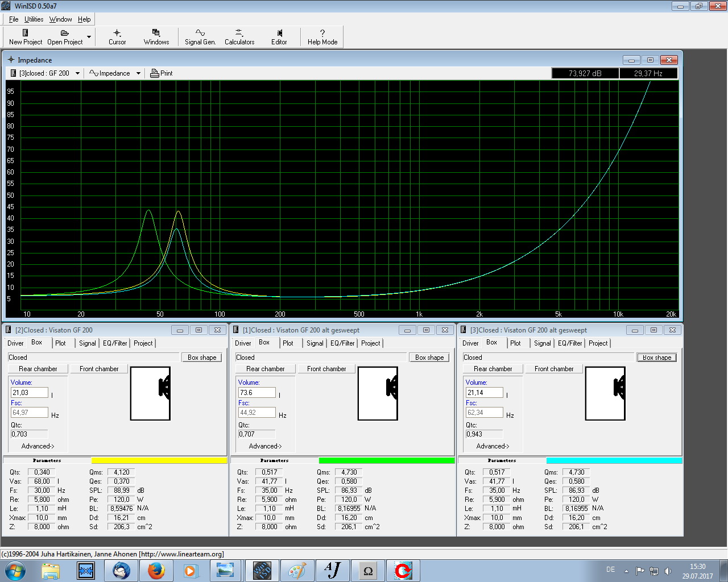Image resolution: width=728 pixels, height=582 pixels.
Task: Expand the project selector '[3]closed : GF 200'
Action: [77, 73]
